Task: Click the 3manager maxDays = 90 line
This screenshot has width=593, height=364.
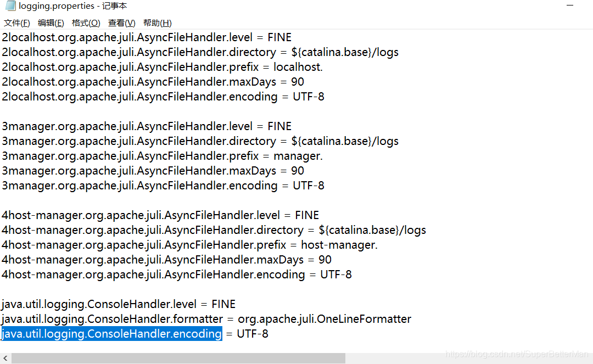Action: click(153, 171)
